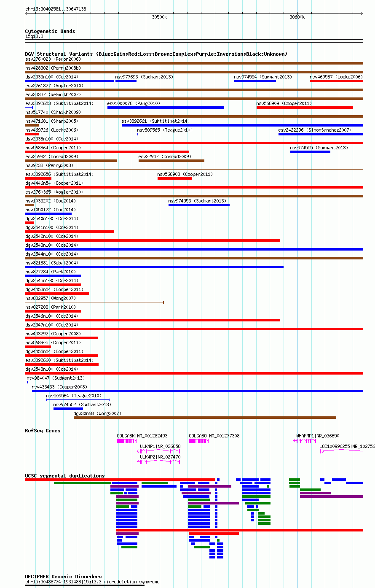Open the UCSC segmental duplications track title
The width and height of the screenshot is (375, 588).
[65, 476]
